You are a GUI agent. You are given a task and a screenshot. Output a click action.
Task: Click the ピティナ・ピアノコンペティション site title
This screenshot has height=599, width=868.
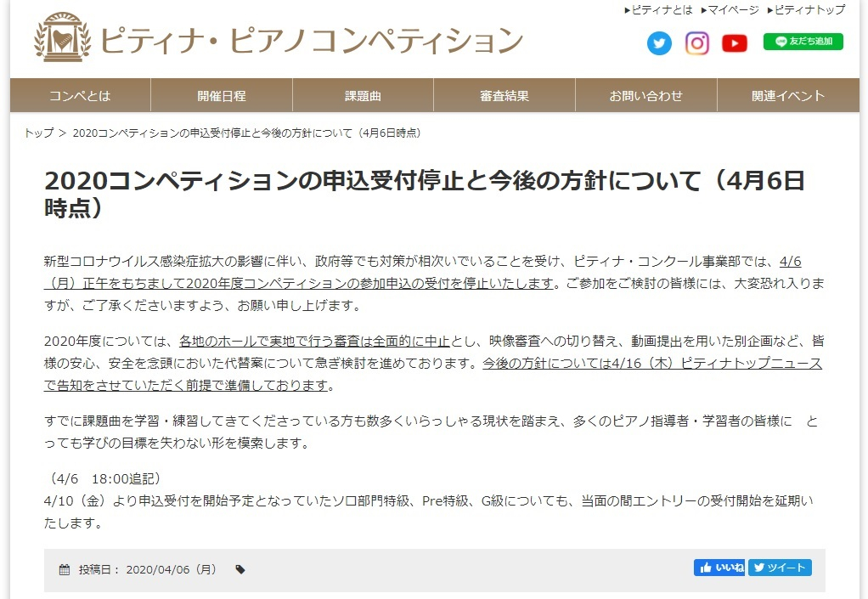tap(312, 40)
